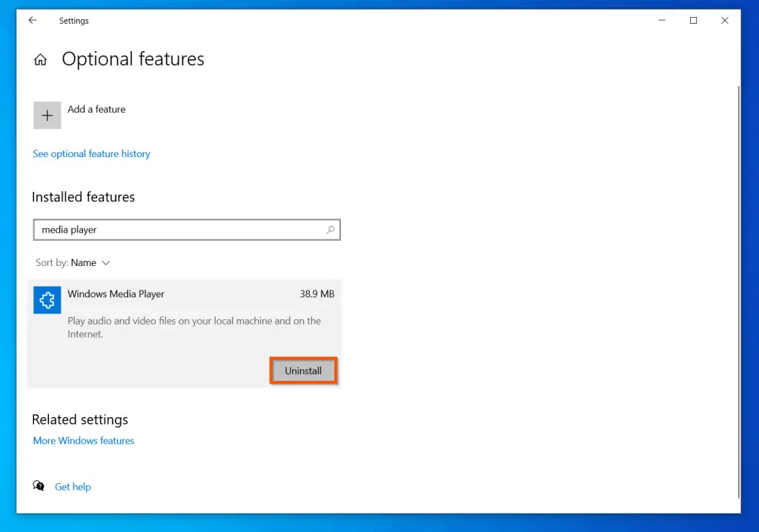Click the chevron beside Sort by Name
The width and height of the screenshot is (759, 532).
(105, 262)
